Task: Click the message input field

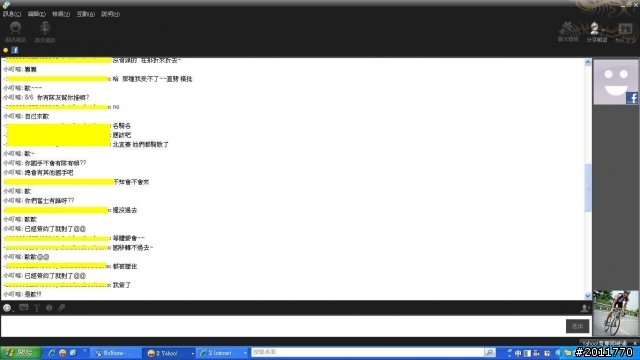Action: point(282,326)
